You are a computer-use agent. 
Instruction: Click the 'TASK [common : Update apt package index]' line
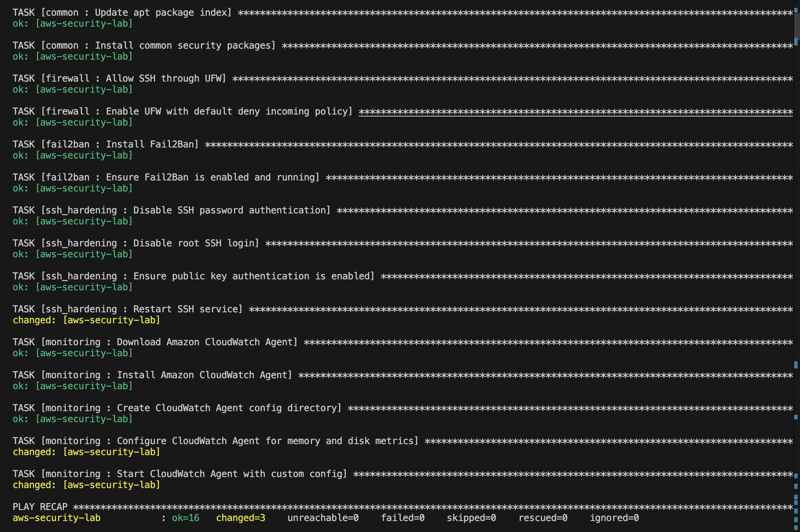pyautogui.click(x=403, y=13)
